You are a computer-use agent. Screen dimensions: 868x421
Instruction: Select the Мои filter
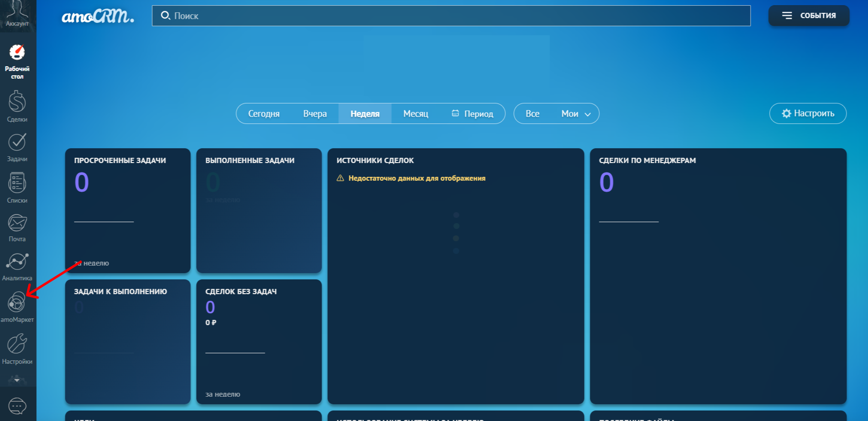[570, 113]
